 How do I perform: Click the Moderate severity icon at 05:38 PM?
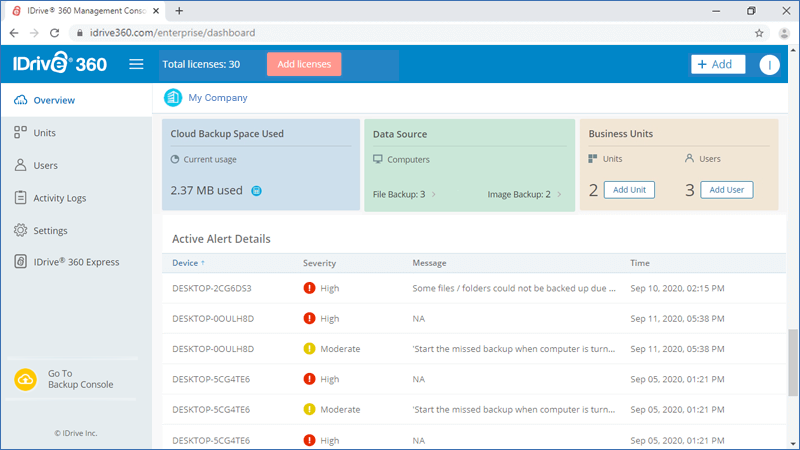(x=309, y=348)
